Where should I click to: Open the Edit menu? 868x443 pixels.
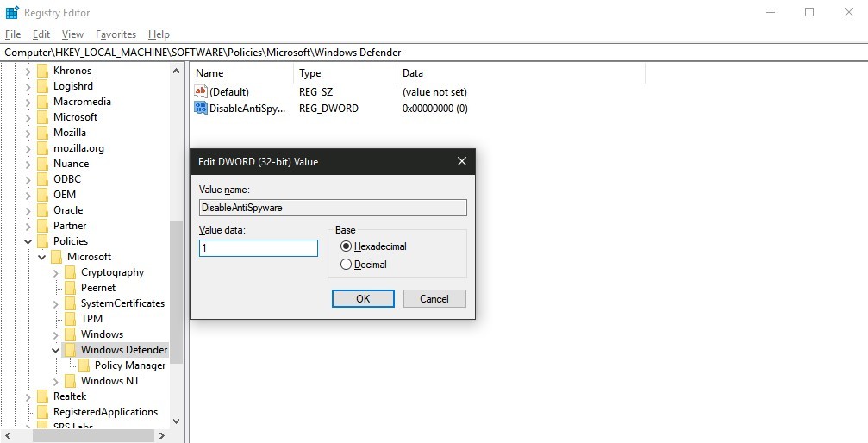pyautogui.click(x=41, y=34)
